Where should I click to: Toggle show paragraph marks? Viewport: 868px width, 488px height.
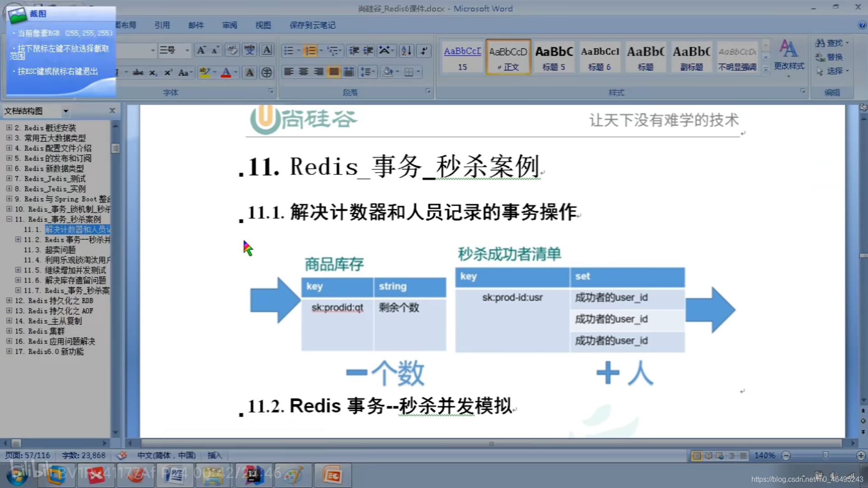pos(423,51)
